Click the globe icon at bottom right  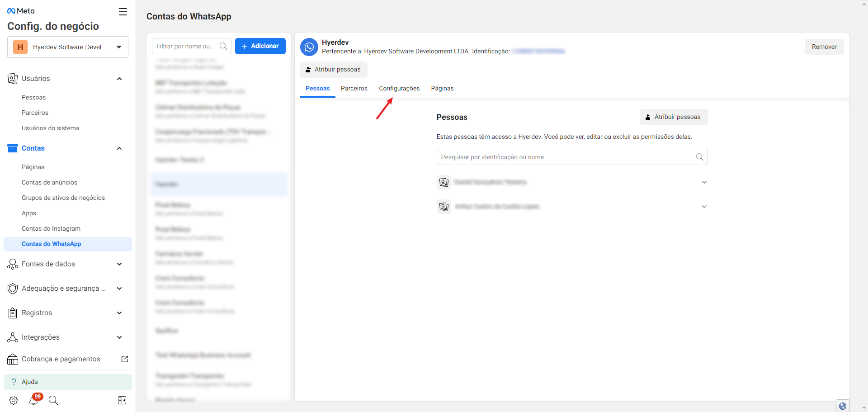click(x=842, y=406)
